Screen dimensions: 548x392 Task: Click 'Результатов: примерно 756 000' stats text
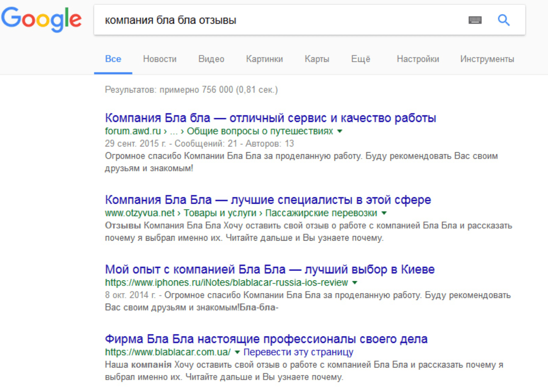pyautogui.click(x=191, y=90)
